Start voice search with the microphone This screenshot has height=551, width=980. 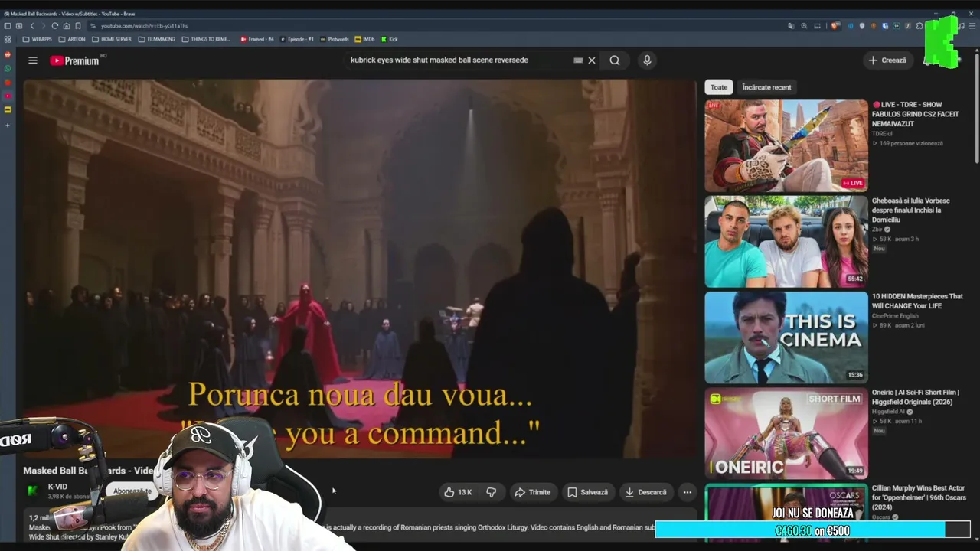click(647, 60)
